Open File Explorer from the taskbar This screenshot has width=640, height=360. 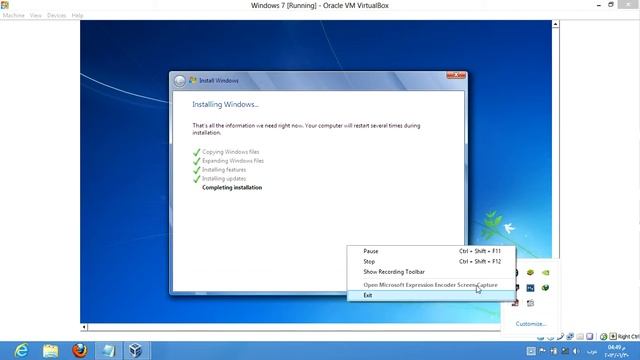[50, 351]
